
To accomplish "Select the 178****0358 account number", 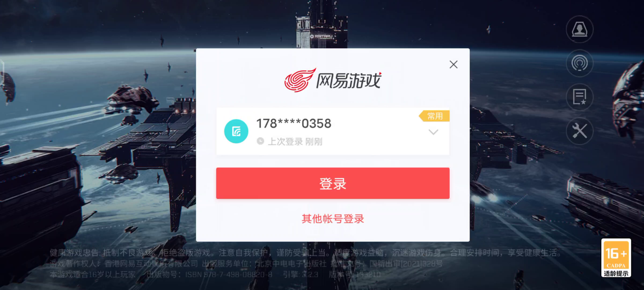I will coord(294,124).
